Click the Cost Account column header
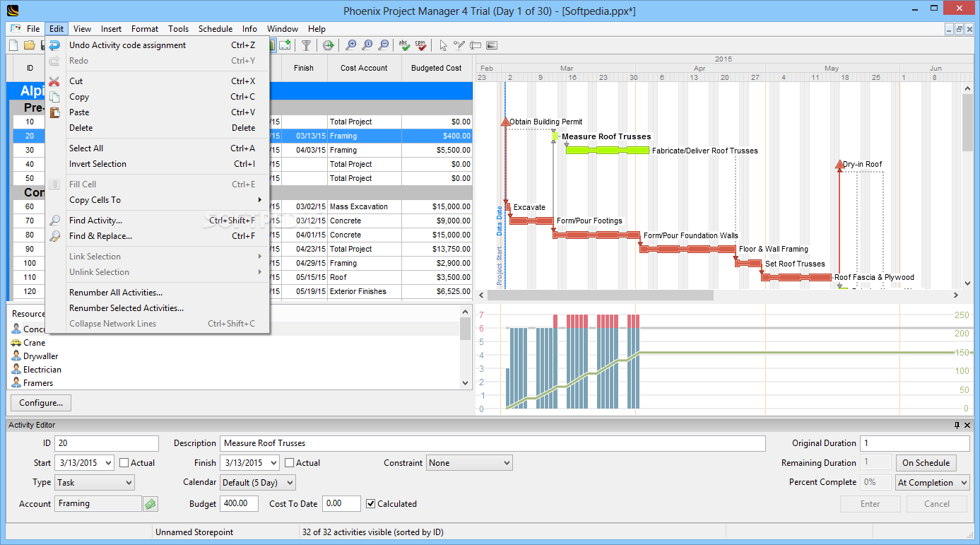 coord(364,69)
